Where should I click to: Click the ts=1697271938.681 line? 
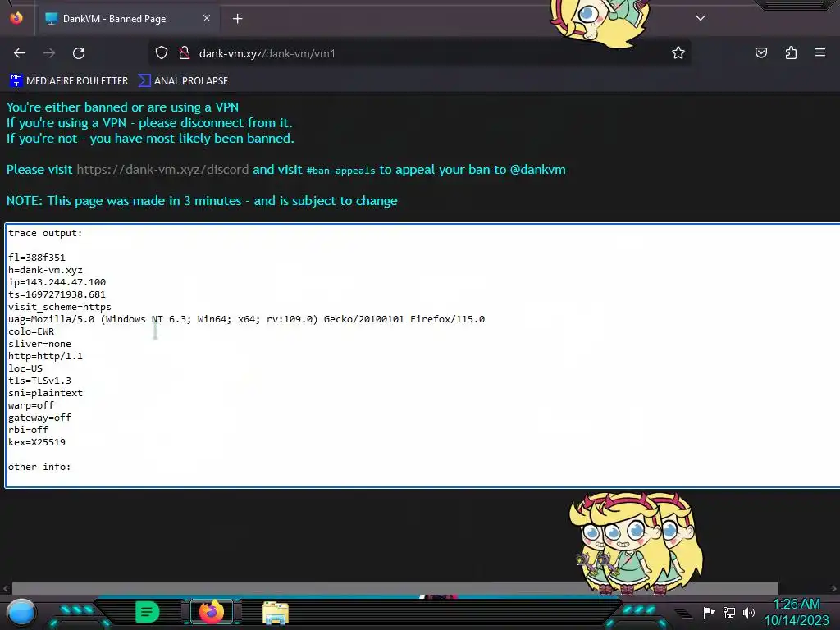click(57, 294)
